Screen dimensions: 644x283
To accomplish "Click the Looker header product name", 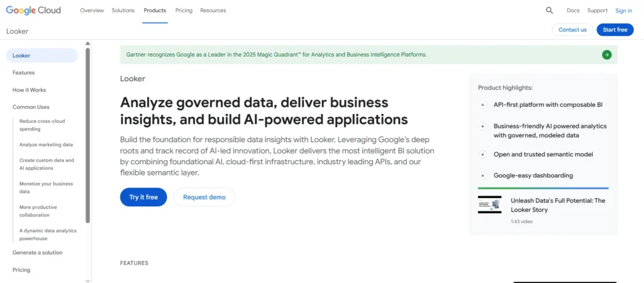I will coord(17,31).
